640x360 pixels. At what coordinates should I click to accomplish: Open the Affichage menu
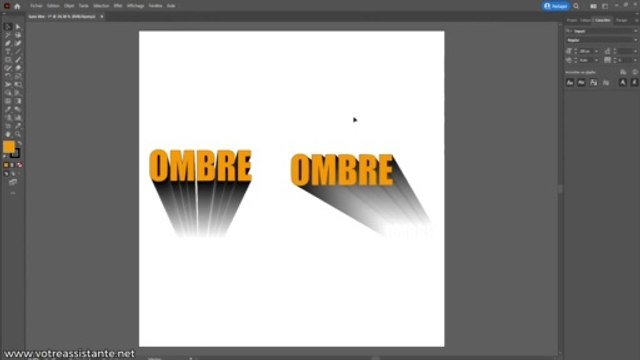(x=135, y=6)
